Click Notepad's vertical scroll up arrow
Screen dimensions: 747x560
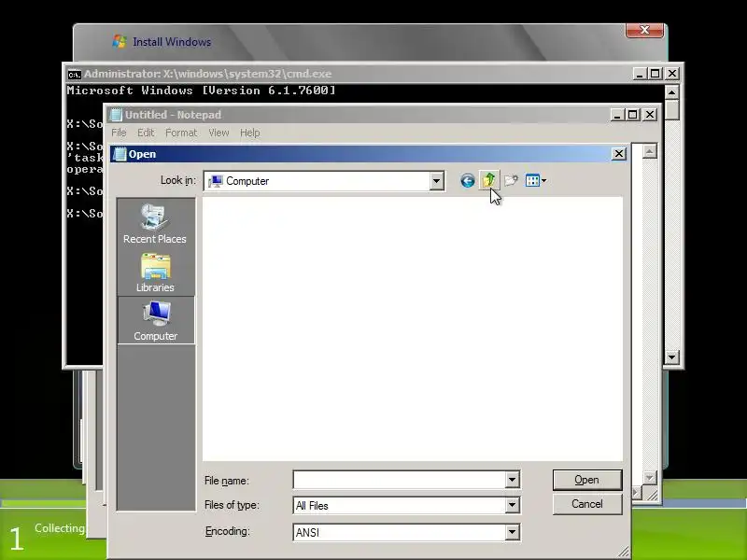[x=649, y=151]
